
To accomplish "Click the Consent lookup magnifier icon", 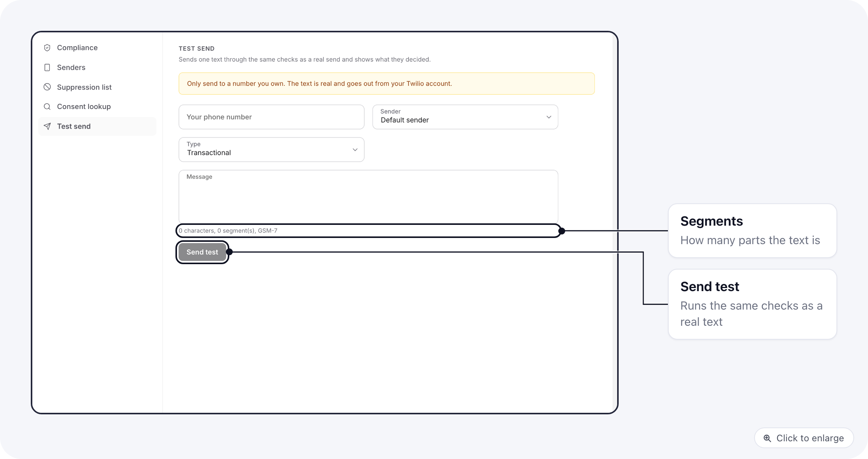I will coord(47,107).
